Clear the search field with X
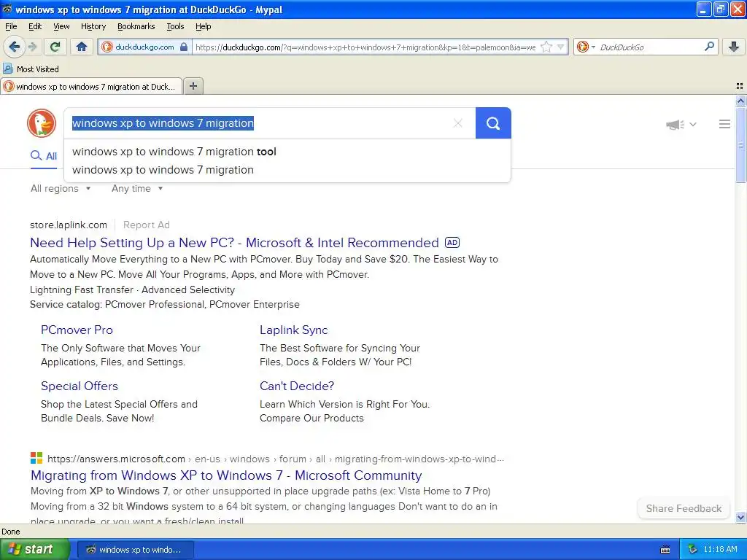The image size is (747, 560). pos(458,123)
